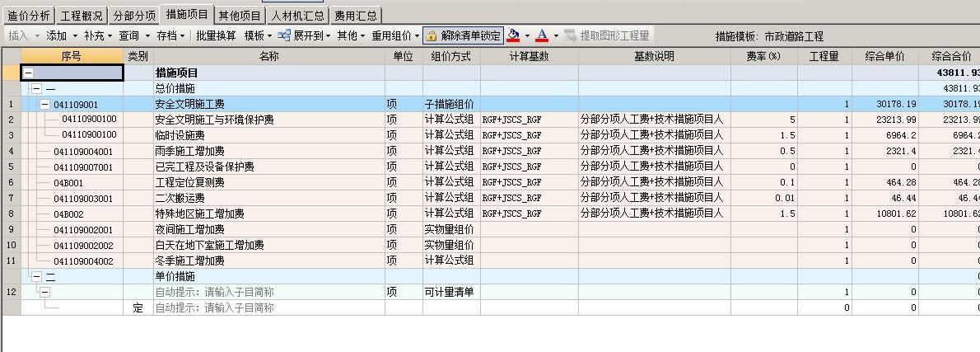This screenshot has width=980, height=352.
Task: Click the 名称 column header
Action: (x=268, y=56)
